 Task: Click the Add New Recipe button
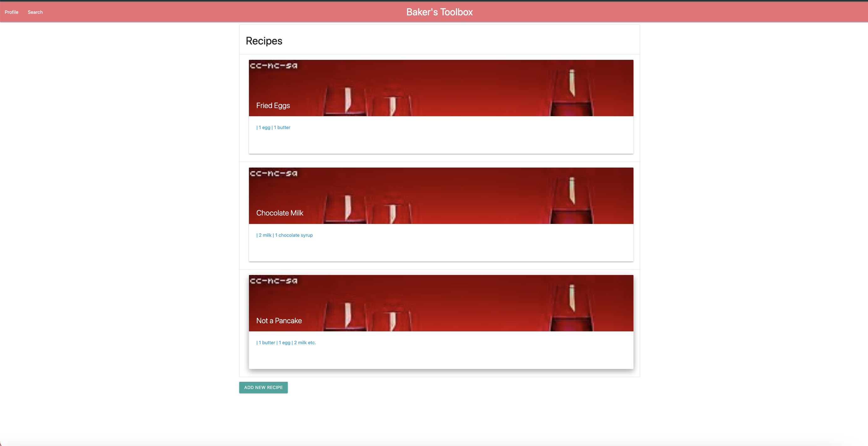[x=263, y=387]
